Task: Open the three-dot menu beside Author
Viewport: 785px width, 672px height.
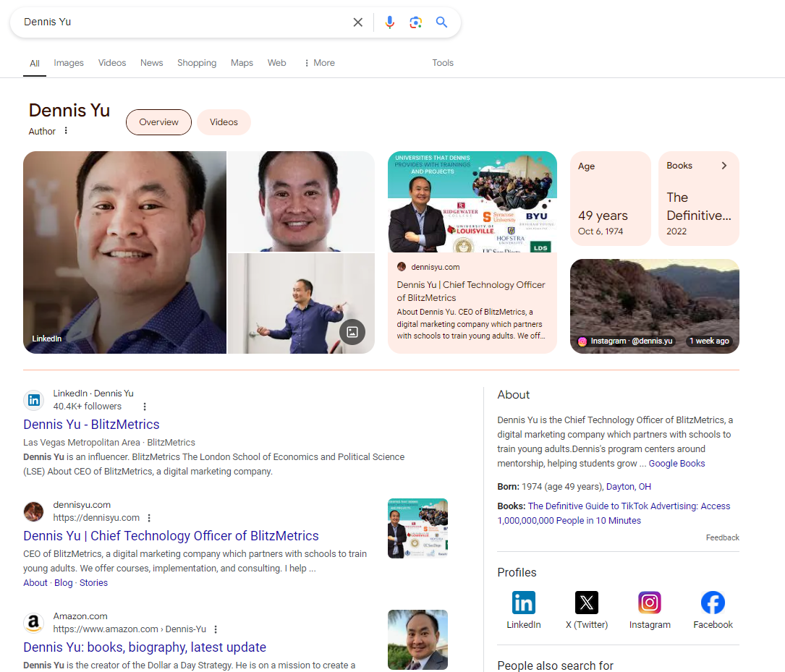Action: 66,131
